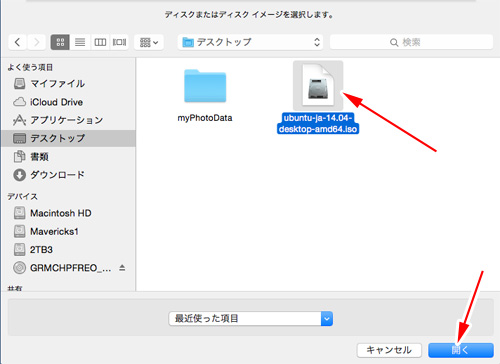Click the 開く button
This screenshot has height=364, width=500.
pyautogui.click(x=461, y=350)
